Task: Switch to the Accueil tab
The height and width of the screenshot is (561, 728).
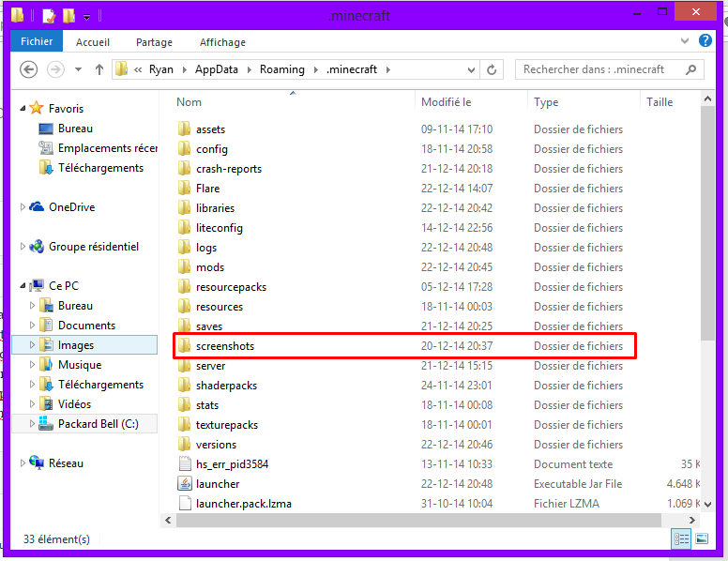Action: click(x=93, y=42)
